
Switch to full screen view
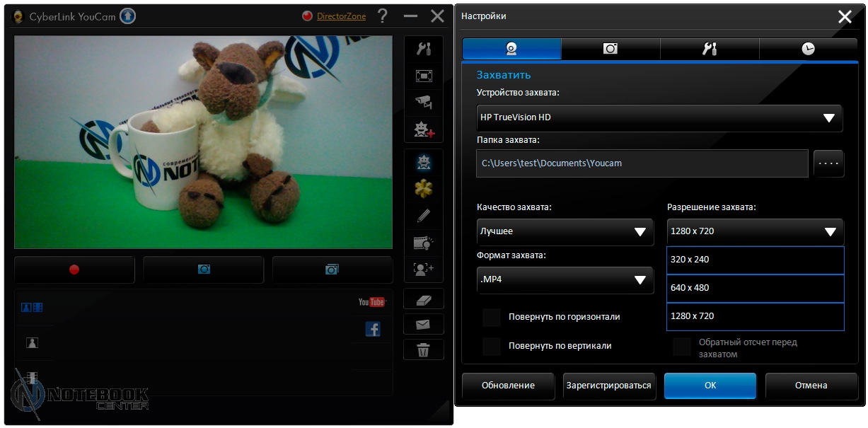424,76
